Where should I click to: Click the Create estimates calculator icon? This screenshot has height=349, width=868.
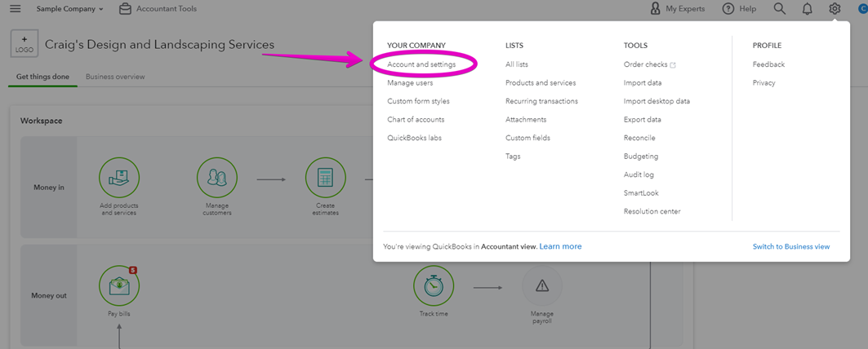[x=326, y=178]
